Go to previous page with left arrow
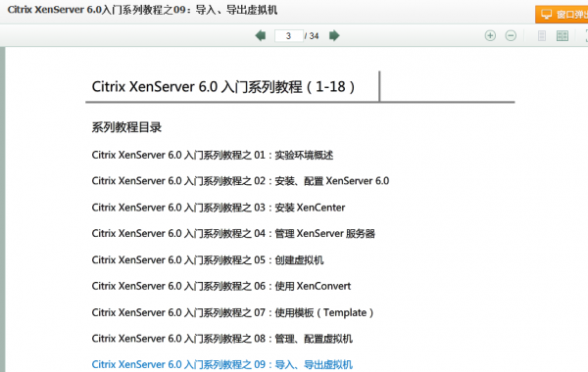 point(261,35)
